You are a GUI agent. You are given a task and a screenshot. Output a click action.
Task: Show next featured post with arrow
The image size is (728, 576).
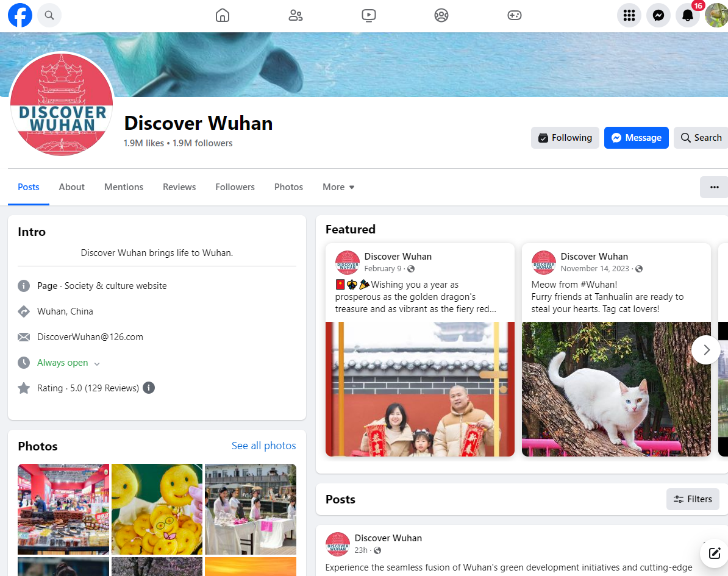706,350
